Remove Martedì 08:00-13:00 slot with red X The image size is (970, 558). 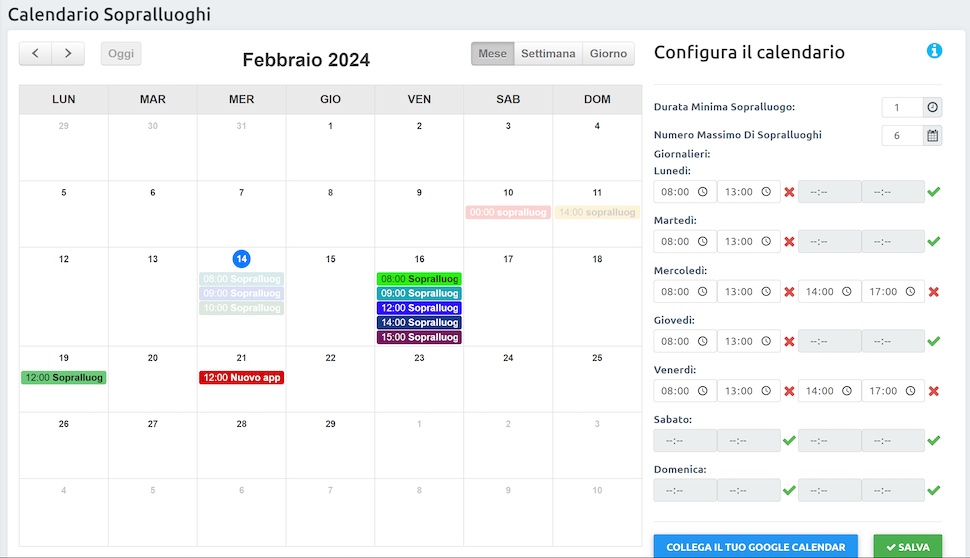click(x=789, y=241)
